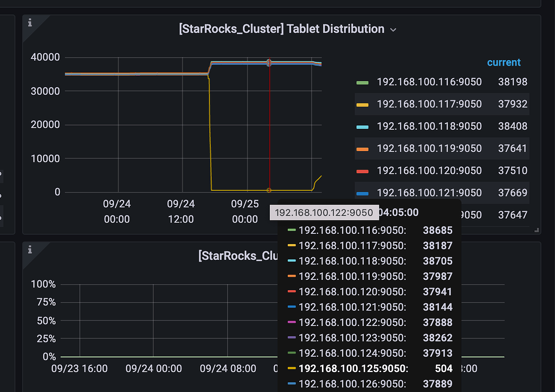555x392 pixels.
Task: Click the lower panel info icon
Action: 30,250
